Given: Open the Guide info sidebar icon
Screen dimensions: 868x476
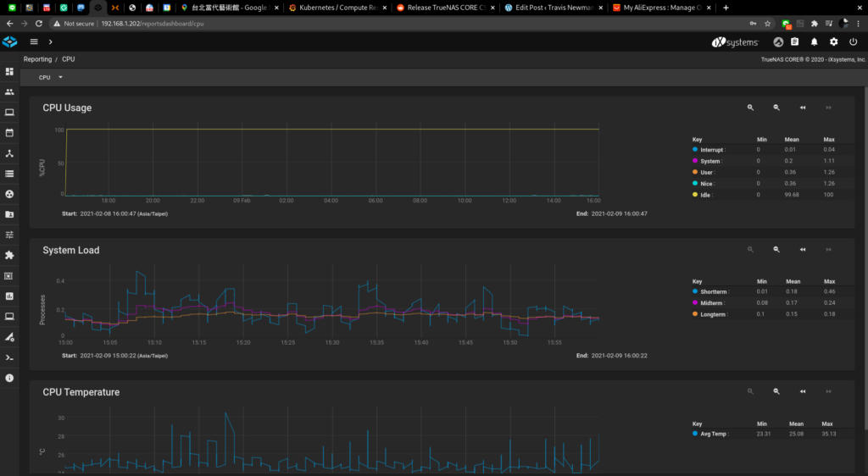Looking at the screenshot, I should tap(9, 378).
